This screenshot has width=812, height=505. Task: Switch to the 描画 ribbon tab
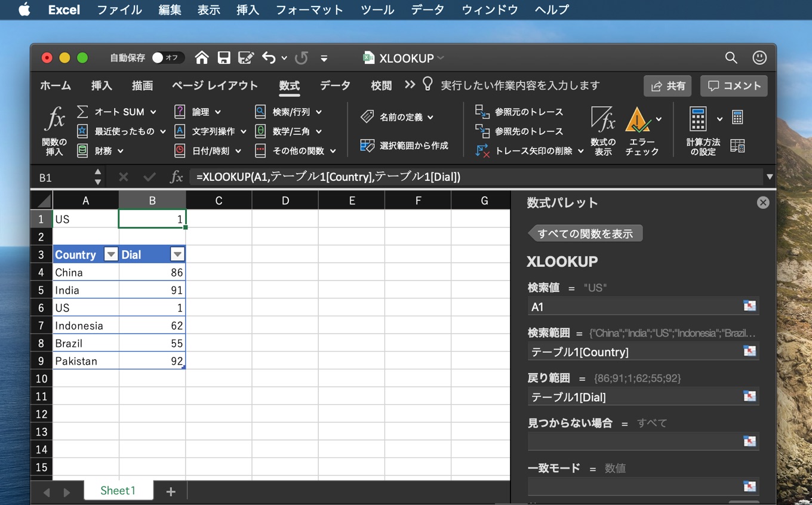[x=142, y=86]
